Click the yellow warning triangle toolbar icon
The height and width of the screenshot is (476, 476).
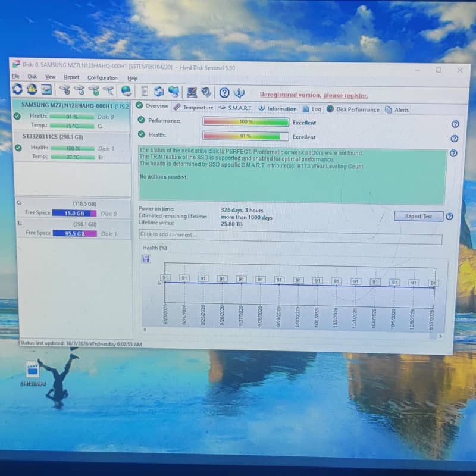click(32, 90)
